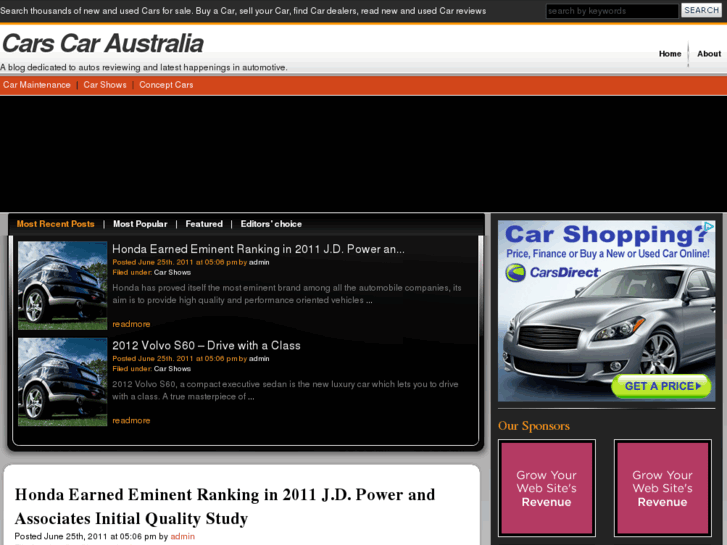Click the Honda post excerpt text
This screenshot has height=545, width=727.
287,294
